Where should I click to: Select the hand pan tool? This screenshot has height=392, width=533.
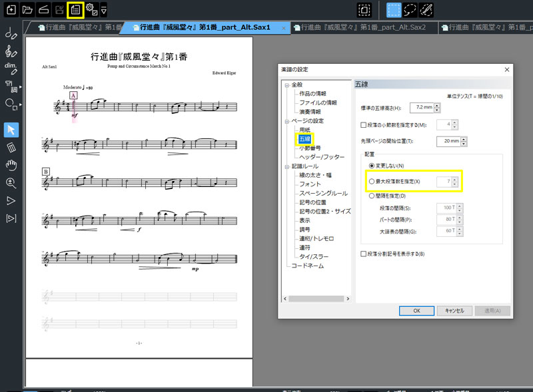(x=11, y=165)
